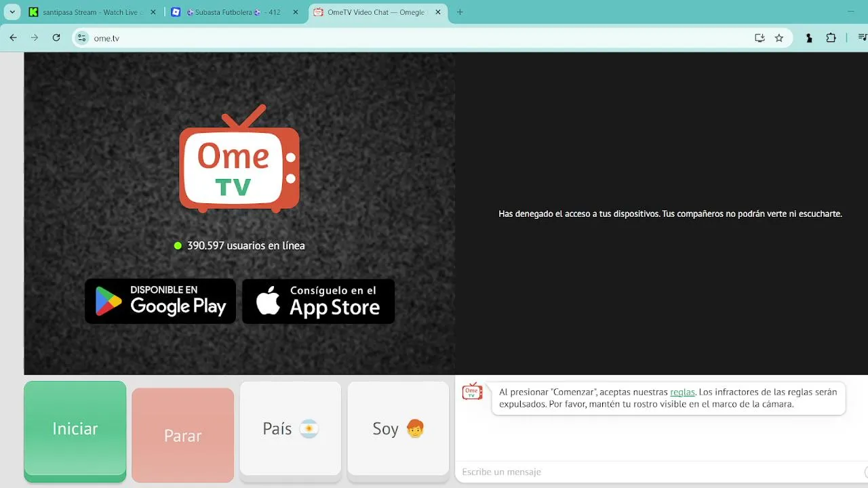The height and width of the screenshot is (488, 868).
Task: Click the install app icon in address bar
Action: pyautogui.click(x=759, y=38)
